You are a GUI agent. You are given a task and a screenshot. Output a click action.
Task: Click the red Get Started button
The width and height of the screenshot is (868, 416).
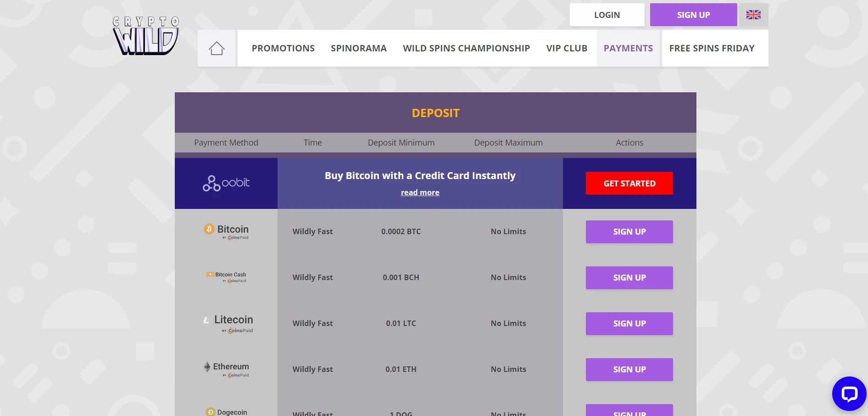click(x=629, y=183)
